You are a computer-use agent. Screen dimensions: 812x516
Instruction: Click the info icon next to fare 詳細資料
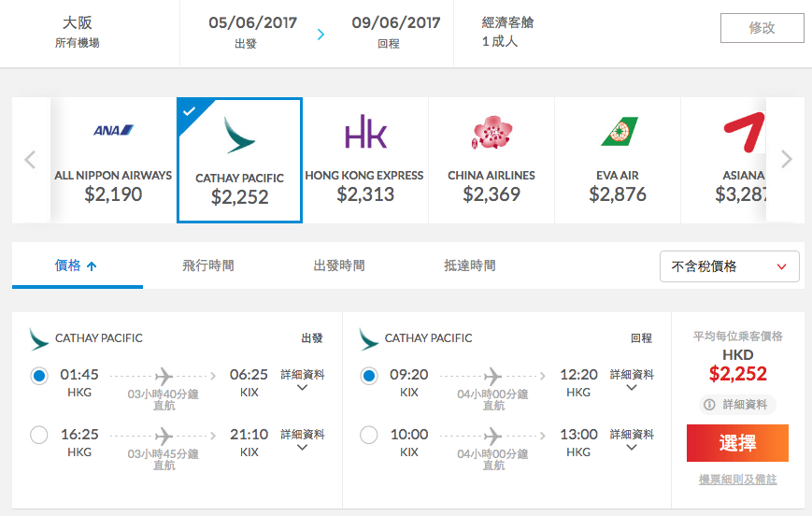point(709,405)
